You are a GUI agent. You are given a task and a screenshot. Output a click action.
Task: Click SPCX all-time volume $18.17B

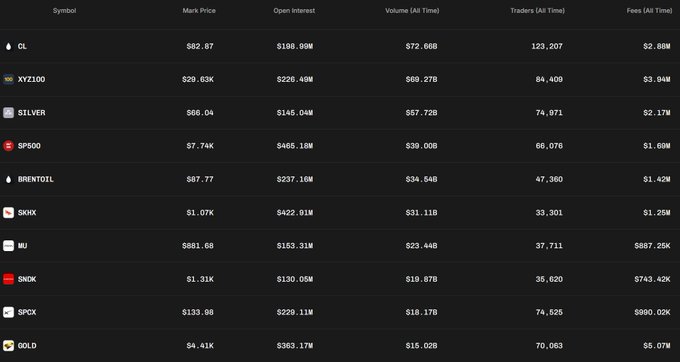tap(422, 312)
